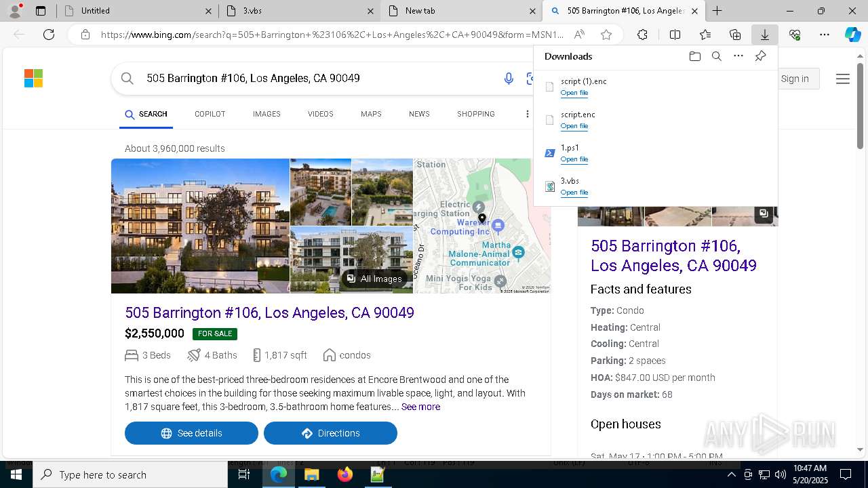Add this page to favorites star
The image size is (868, 488).
coord(606,35)
